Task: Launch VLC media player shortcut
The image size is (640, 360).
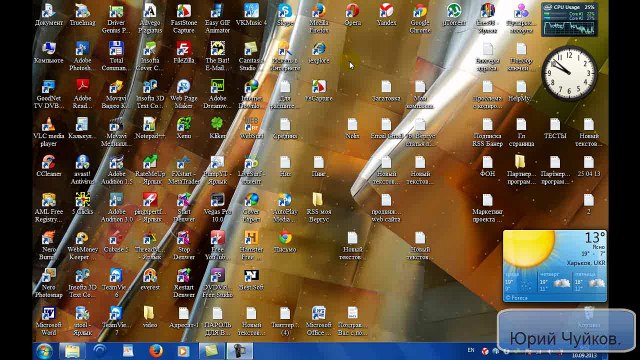Action: [49, 132]
